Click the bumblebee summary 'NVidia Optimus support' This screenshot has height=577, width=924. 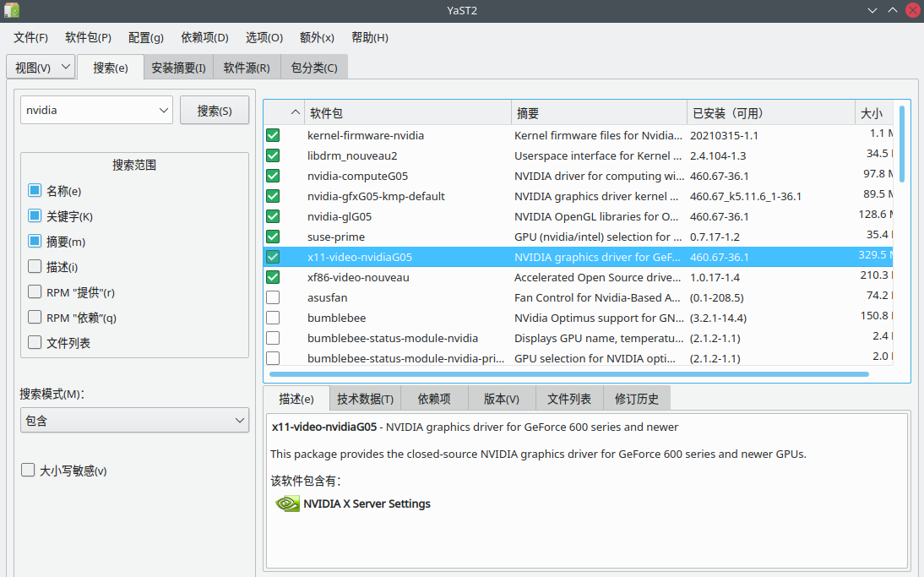599,318
